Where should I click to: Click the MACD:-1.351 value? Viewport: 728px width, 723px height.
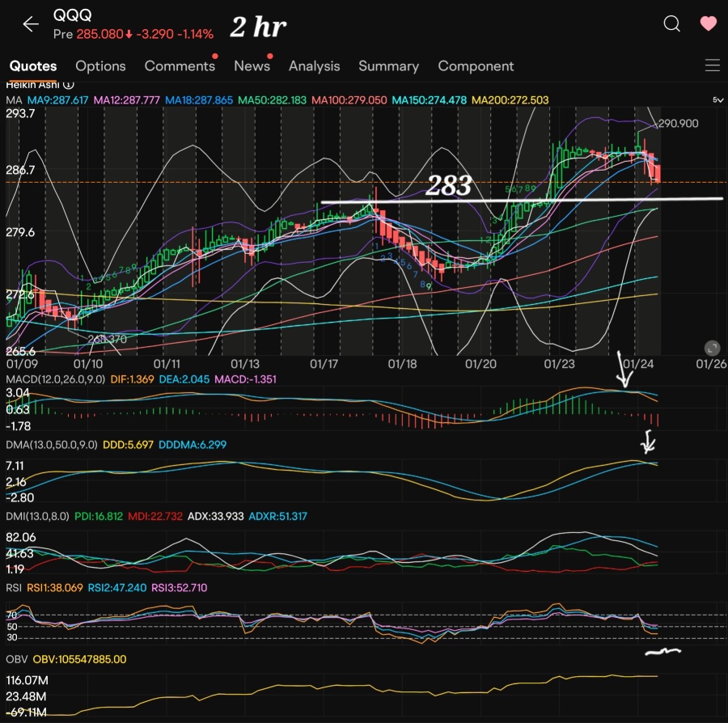click(x=245, y=379)
